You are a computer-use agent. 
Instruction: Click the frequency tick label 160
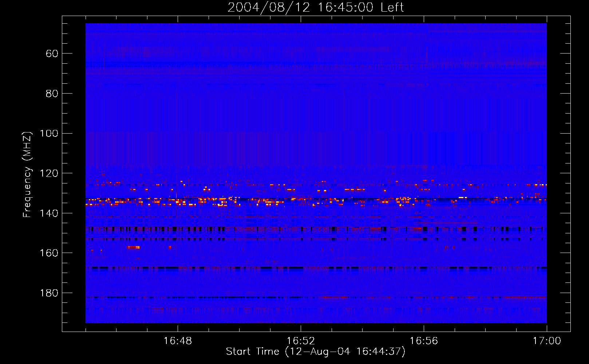[x=49, y=253]
